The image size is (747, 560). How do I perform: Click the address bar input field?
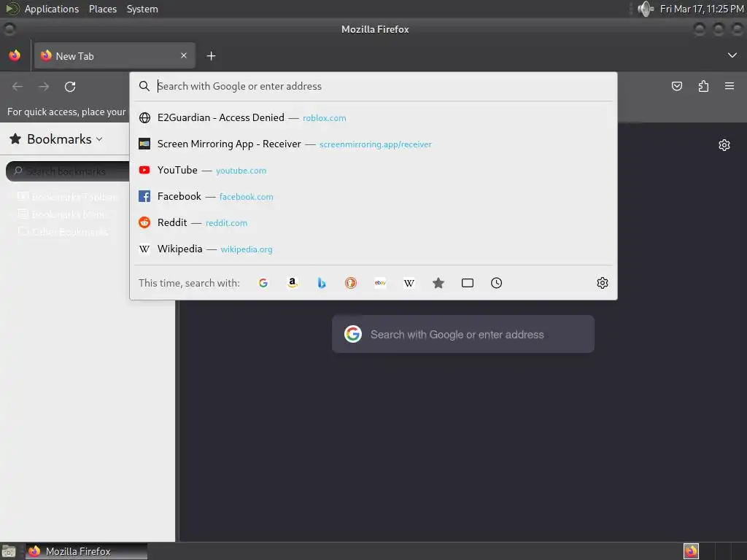coord(373,86)
